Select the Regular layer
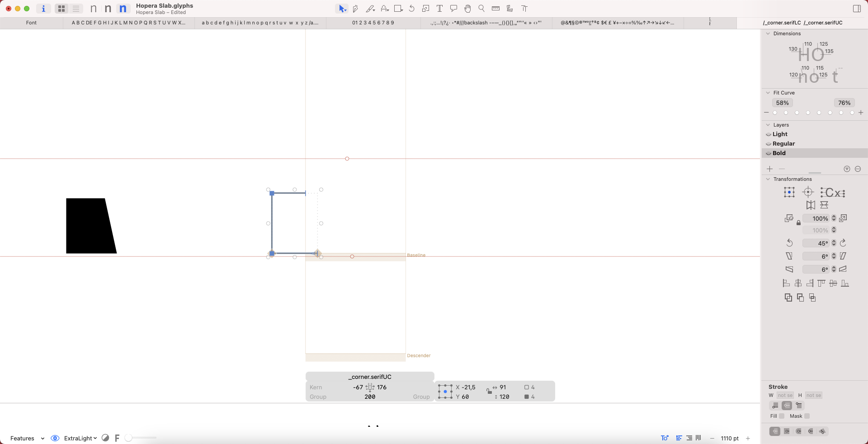868x444 pixels. pos(783,144)
